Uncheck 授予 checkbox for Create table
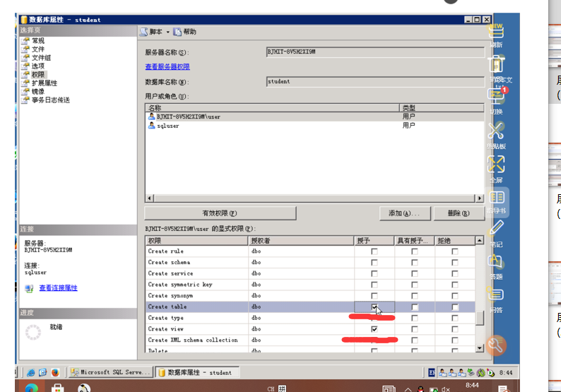 point(374,307)
